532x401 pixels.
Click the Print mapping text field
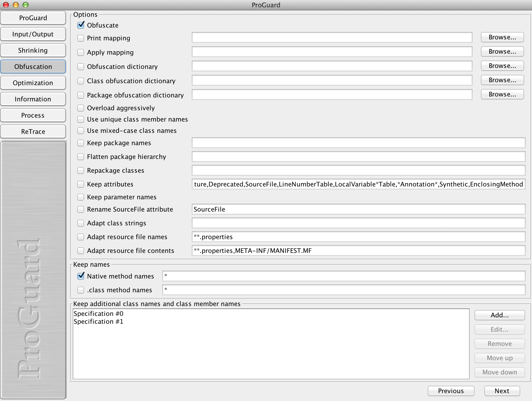332,37
